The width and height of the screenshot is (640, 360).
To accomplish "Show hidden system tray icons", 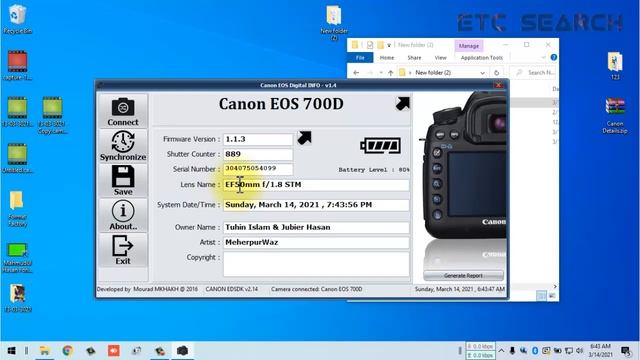I will pyautogui.click(x=501, y=351).
